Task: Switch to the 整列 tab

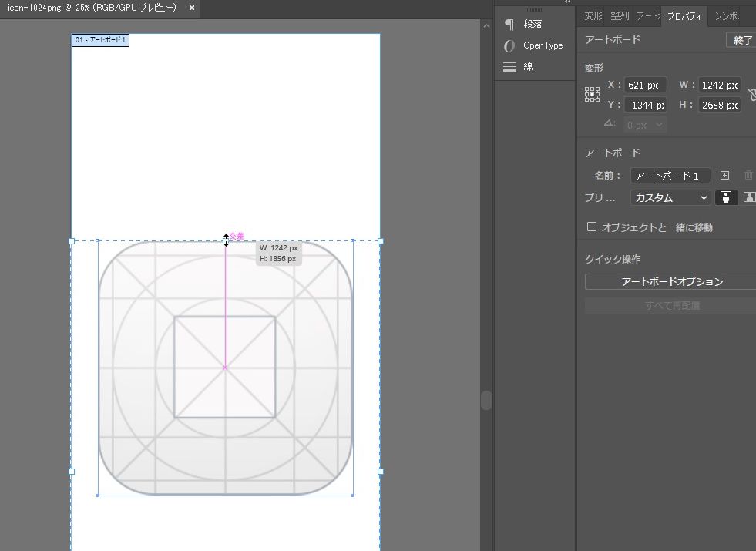Action: click(x=619, y=16)
